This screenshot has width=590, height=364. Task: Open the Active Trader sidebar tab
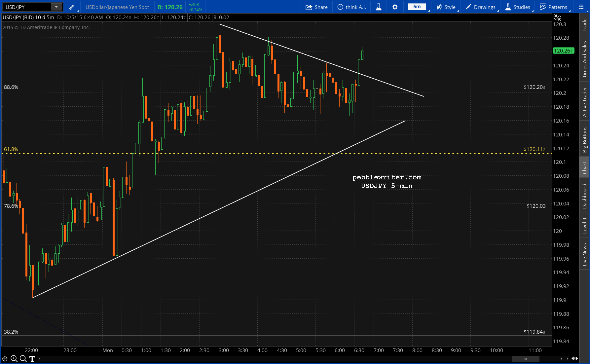(585, 102)
